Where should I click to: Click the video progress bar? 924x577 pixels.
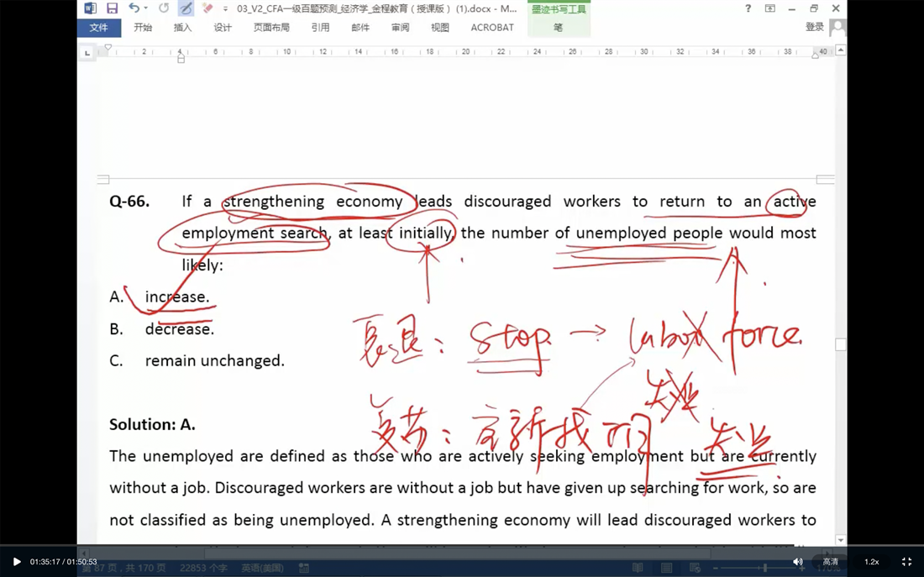462,545
